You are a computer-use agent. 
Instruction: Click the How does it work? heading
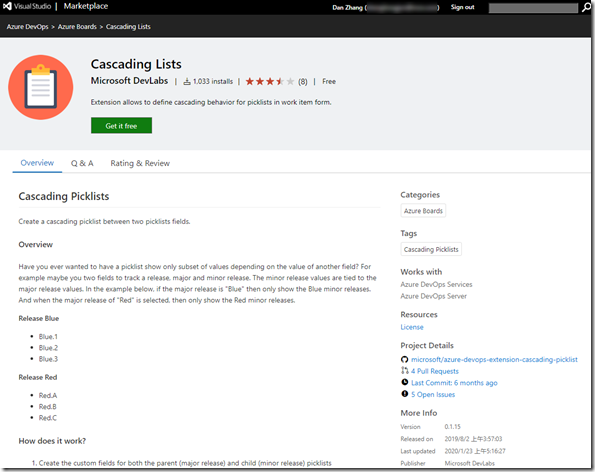click(52, 441)
